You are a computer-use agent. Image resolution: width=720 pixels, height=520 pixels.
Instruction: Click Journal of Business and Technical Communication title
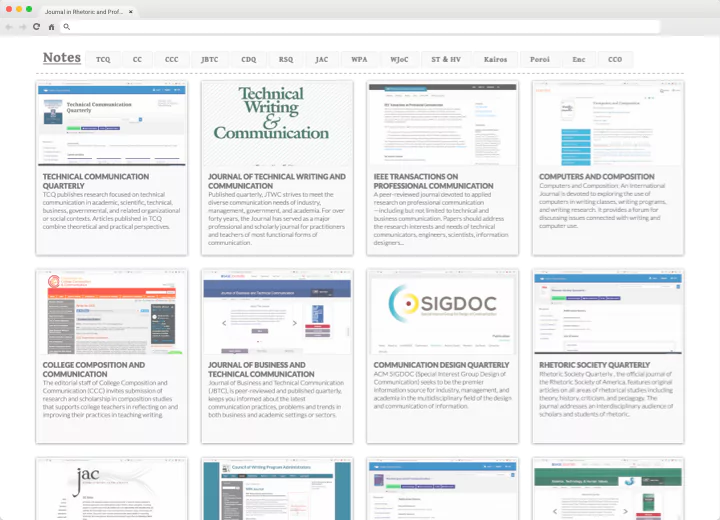pos(261,369)
